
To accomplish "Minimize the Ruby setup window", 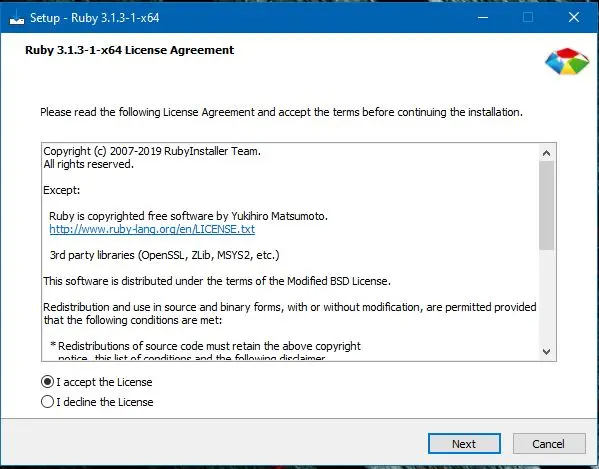I will pos(483,18).
